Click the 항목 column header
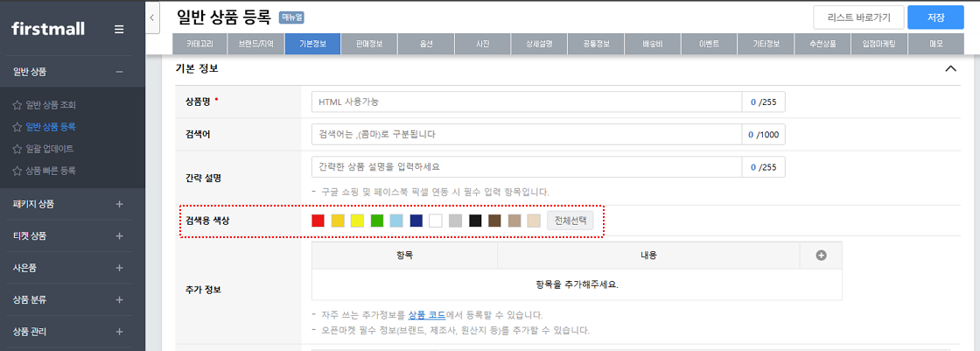Viewport: 980px width, 351px height. [404, 256]
